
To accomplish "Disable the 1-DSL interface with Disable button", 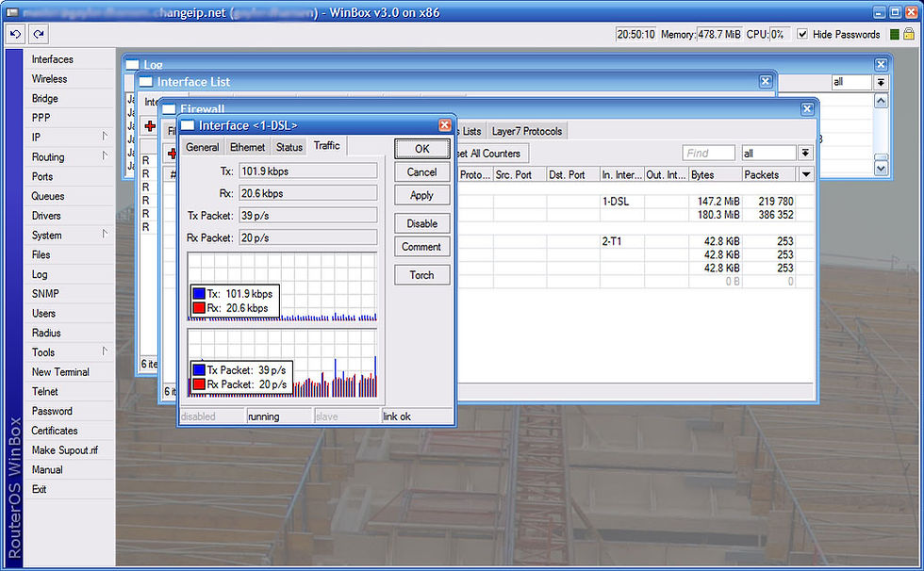I will [422, 223].
